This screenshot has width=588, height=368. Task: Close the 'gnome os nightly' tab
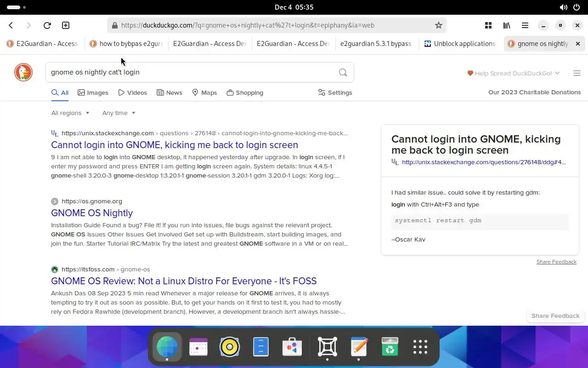[578, 44]
